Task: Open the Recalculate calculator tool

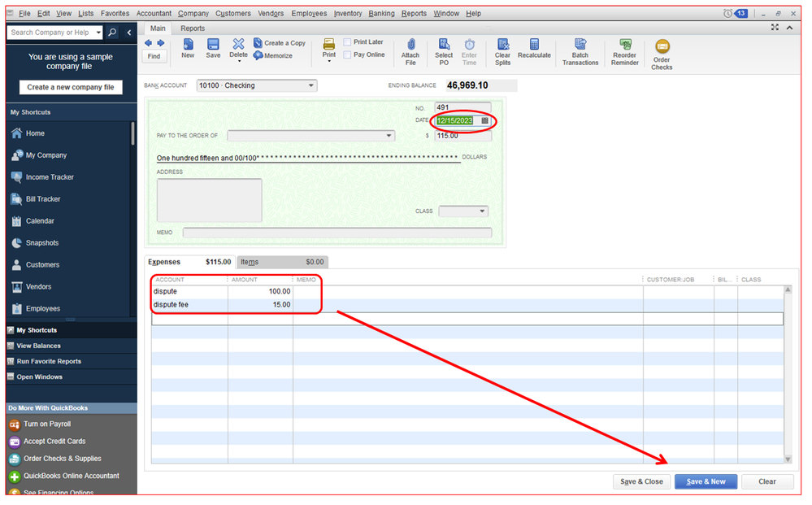Action: pos(534,45)
